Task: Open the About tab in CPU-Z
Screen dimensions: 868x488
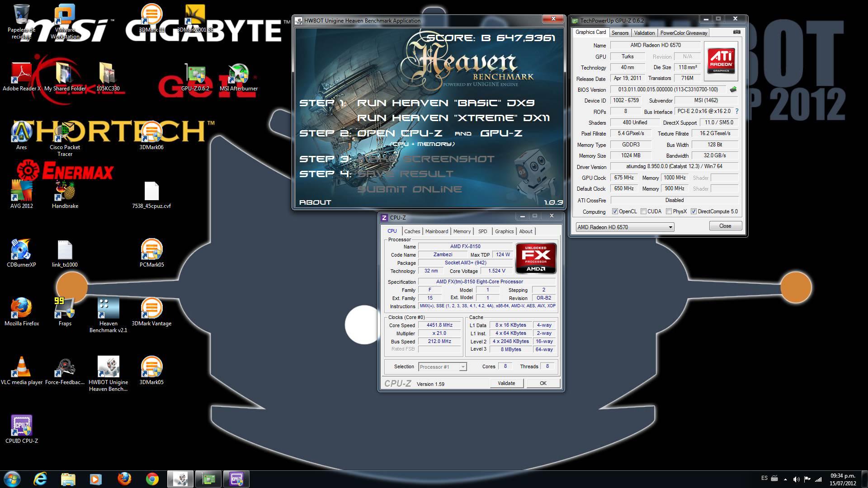Action: point(525,231)
